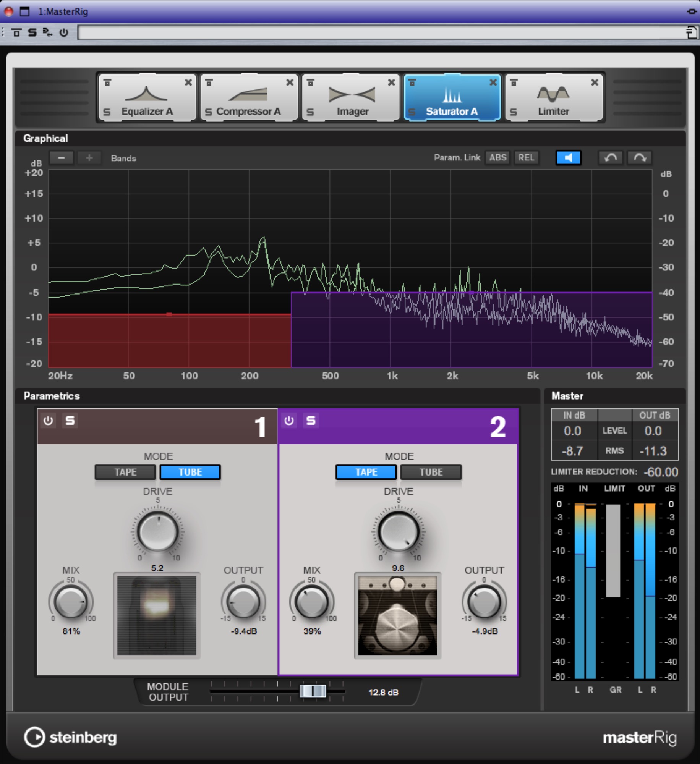
Task: Bypass the Limiter module icon
Action: [514, 82]
